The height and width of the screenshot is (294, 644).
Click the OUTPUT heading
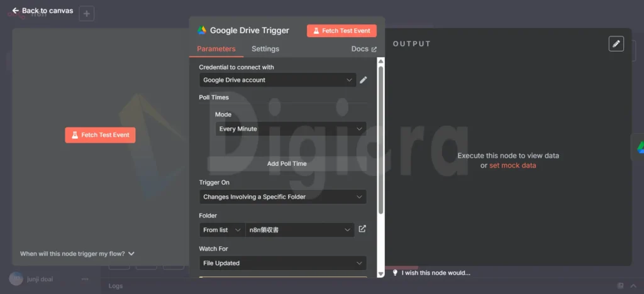click(x=411, y=44)
